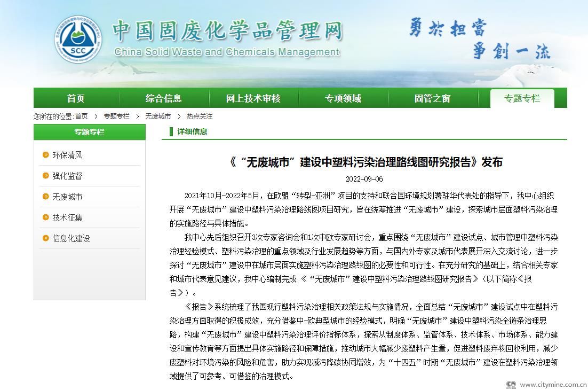Click the orange bullet beside 技术征集
The height and width of the screenshot is (390, 588).
point(46,217)
